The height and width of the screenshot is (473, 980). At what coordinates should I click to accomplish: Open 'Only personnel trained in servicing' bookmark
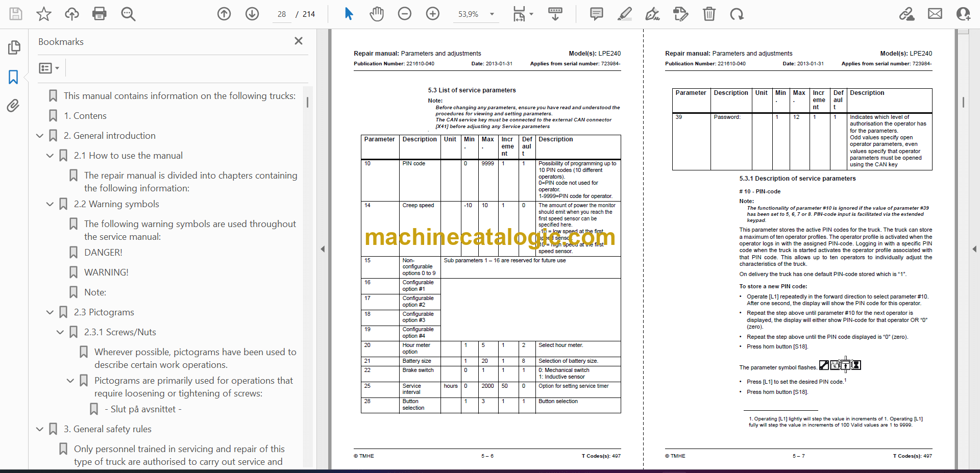(x=179, y=455)
